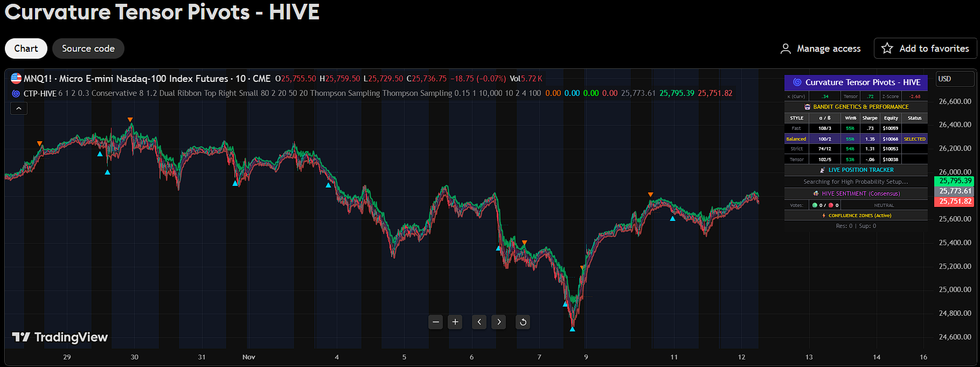Click the star icon on the Add to favorites button
This screenshot has height=367, width=980.
pos(887,49)
